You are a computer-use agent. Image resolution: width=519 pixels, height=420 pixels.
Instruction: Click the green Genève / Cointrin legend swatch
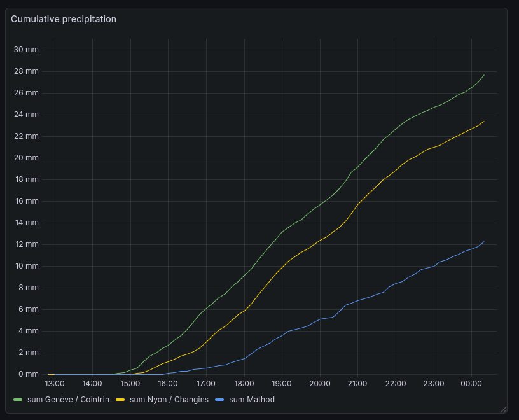[x=18, y=400]
